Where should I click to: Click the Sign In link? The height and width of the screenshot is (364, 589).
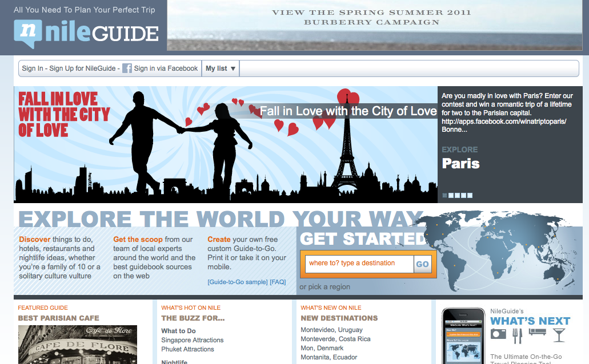click(x=33, y=68)
